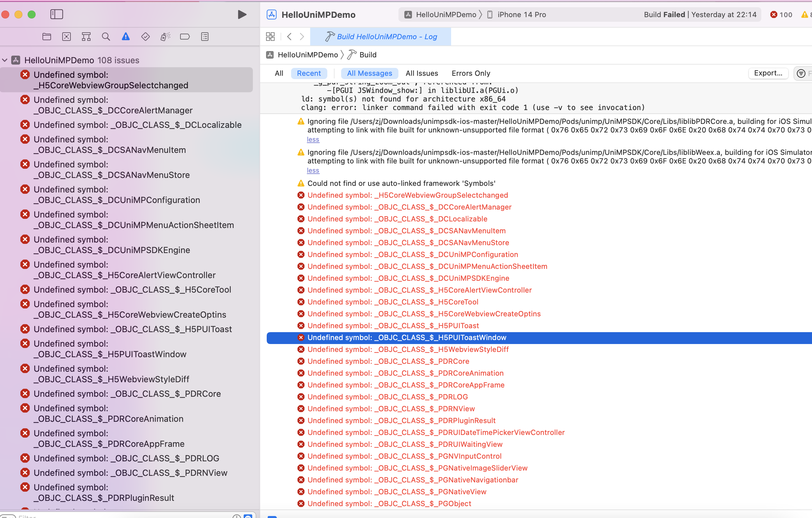Open the Project navigator folder icon
This screenshot has height=518, width=812.
(x=46, y=37)
